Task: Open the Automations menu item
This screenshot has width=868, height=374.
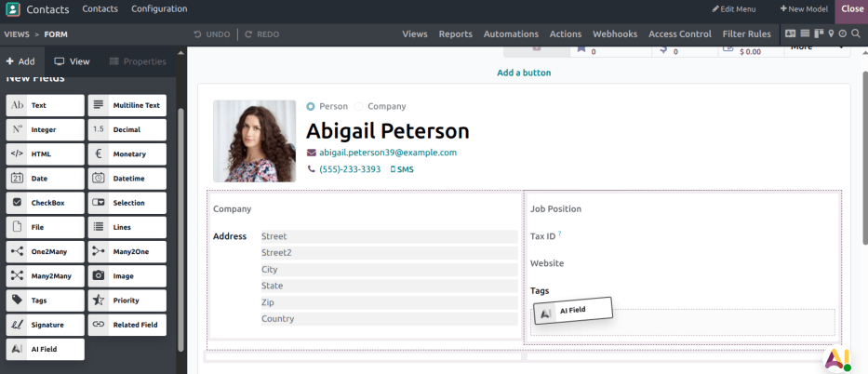Action: (x=511, y=33)
